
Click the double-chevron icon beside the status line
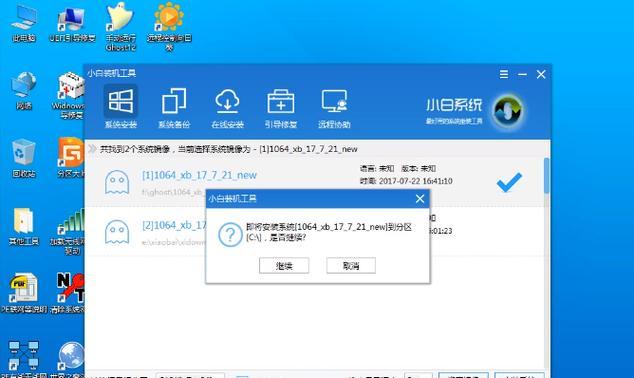(92, 149)
